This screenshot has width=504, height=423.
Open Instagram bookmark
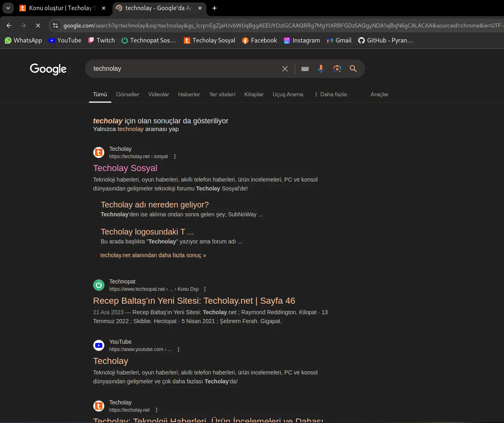(x=302, y=40)
